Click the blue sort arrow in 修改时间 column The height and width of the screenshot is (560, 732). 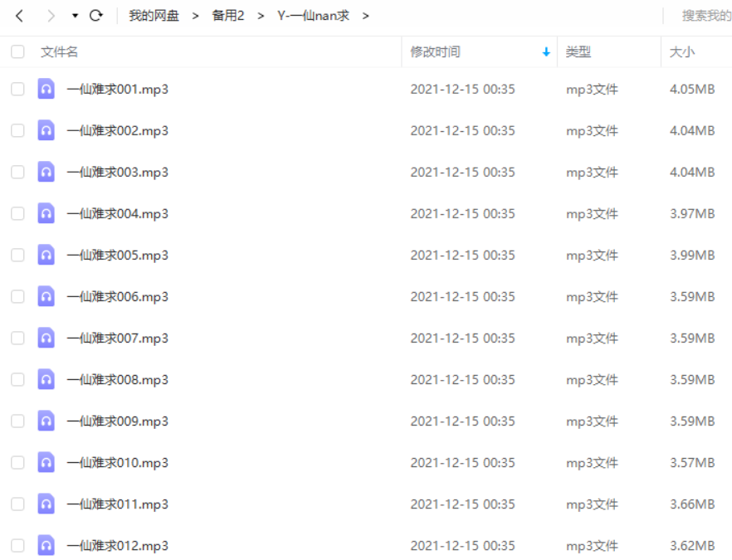546,51
